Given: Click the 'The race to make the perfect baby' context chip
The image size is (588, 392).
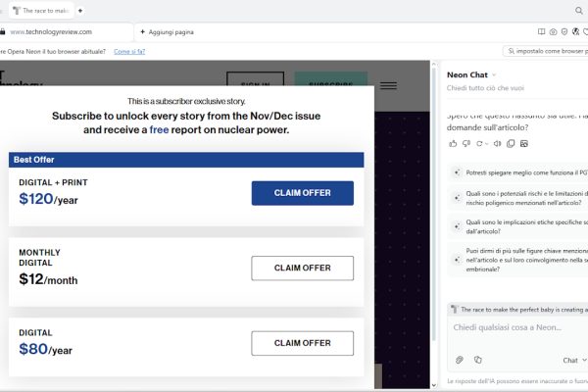Looking at the screenshot, I should pos(519,310).
